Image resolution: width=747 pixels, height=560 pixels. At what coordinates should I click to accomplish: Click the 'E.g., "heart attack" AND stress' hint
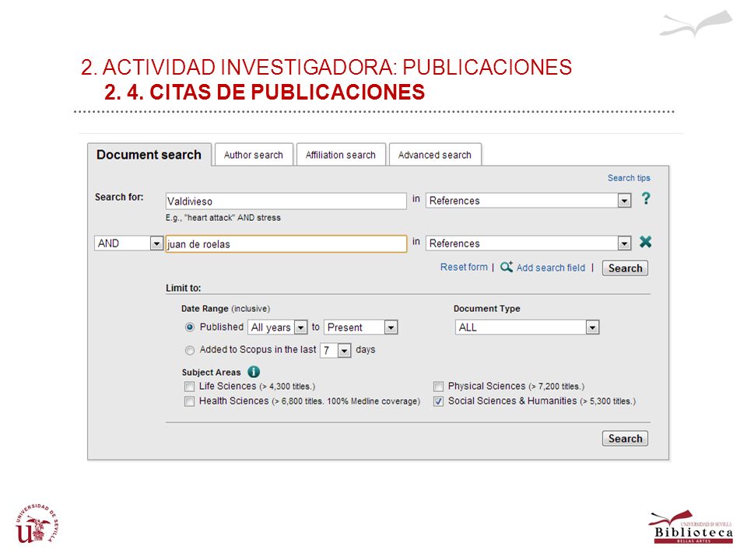(223, 218)
